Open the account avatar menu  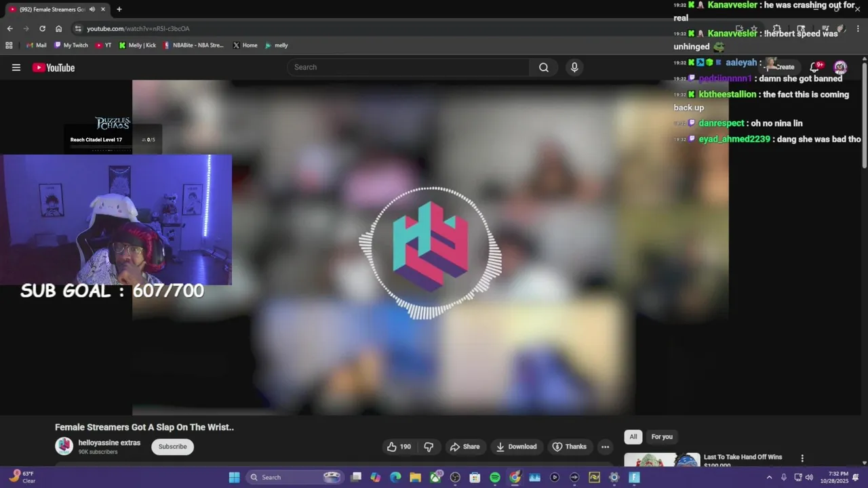(840, 66)
